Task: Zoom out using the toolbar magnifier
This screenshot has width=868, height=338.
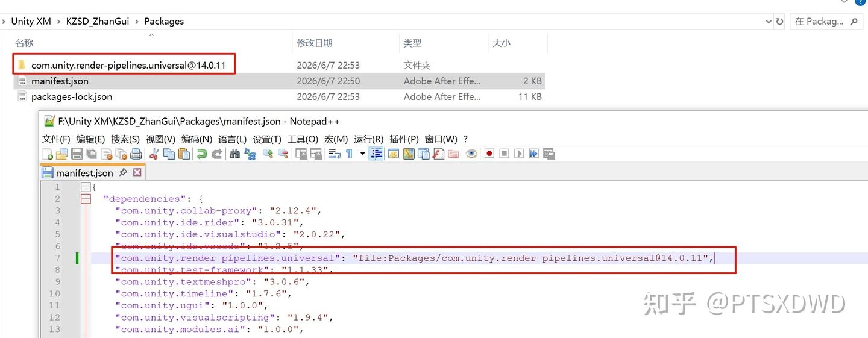Action: pyautogui.click(x=283, y=154)
